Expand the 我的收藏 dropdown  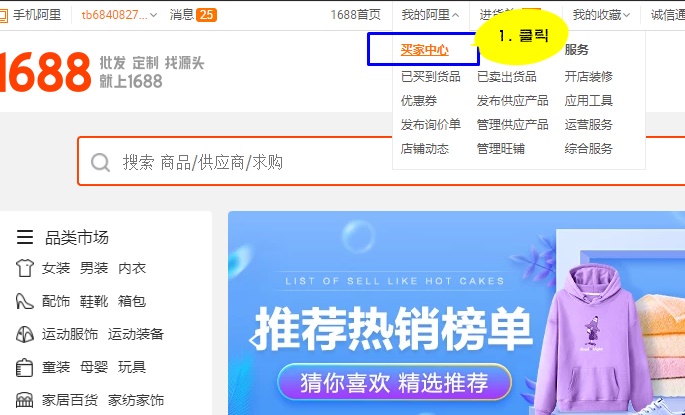pos(601,15)
